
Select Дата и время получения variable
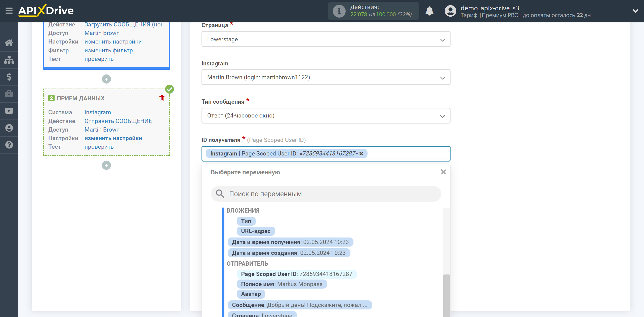[x=290, y=242]
